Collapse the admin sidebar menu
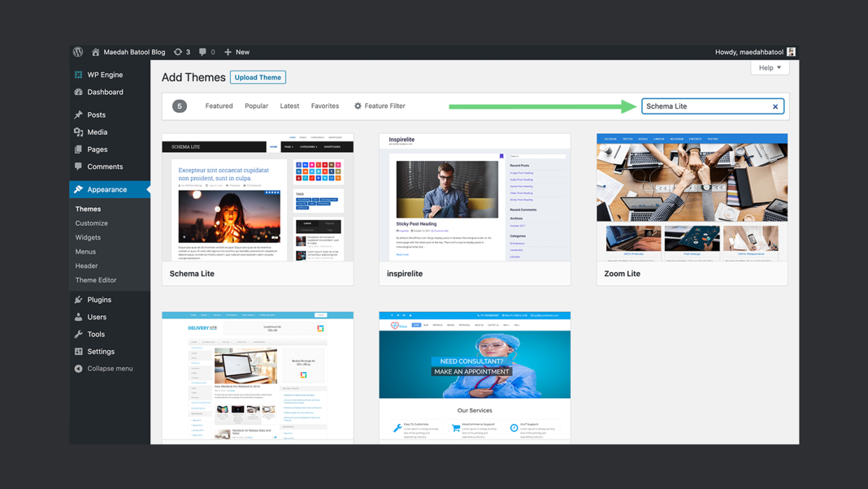 tap(78, 368)
